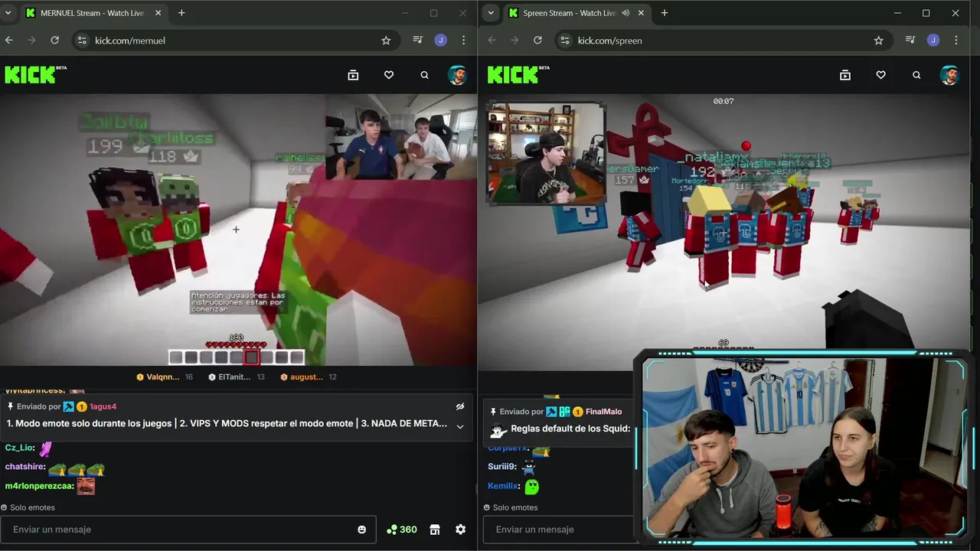The width and height of the screenshot is (980, 551).
Task: Open tab search dropdown in Spreen window
Action: (x=491, y=13)
